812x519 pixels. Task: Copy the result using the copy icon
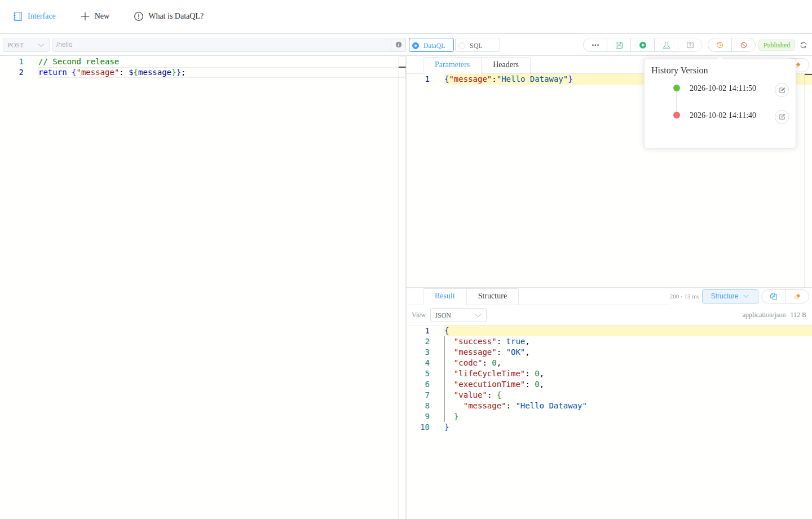coord(773,296)
